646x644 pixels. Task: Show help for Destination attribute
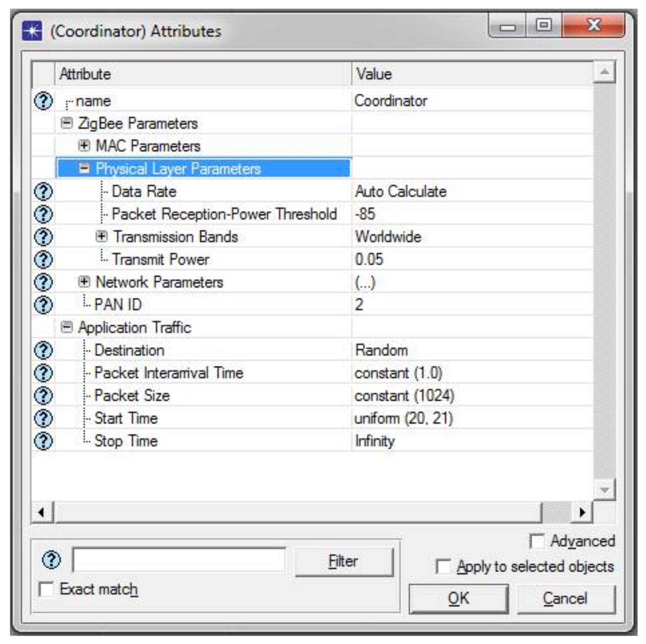pyautogui.click(x=43, y=350)
